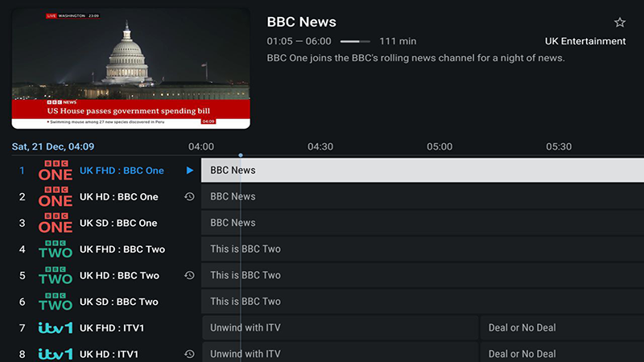Click the programme progress bar next to 111 min
This screenshot has width=644, height=362.
(355, 41)
